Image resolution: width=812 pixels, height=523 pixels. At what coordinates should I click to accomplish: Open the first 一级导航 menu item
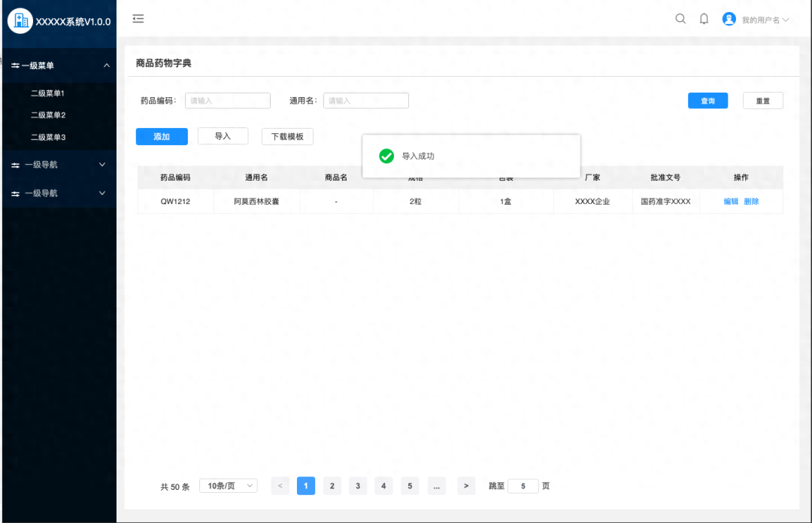tap(59, 165)
